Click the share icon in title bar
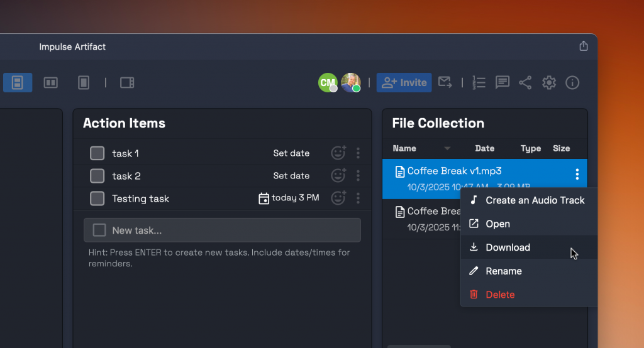Viewport: 644px width, 348px height. (583, 46)
